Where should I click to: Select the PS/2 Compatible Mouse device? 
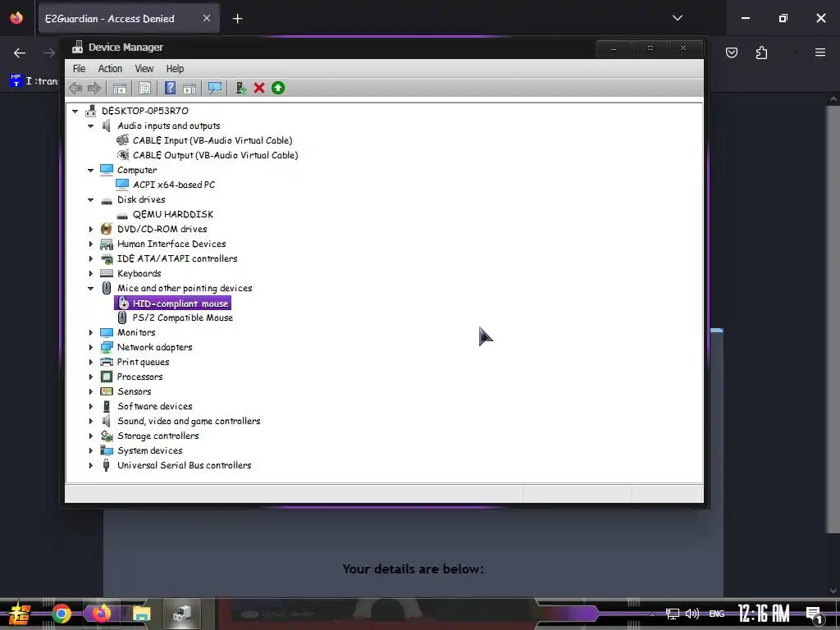tap(182, 317)
